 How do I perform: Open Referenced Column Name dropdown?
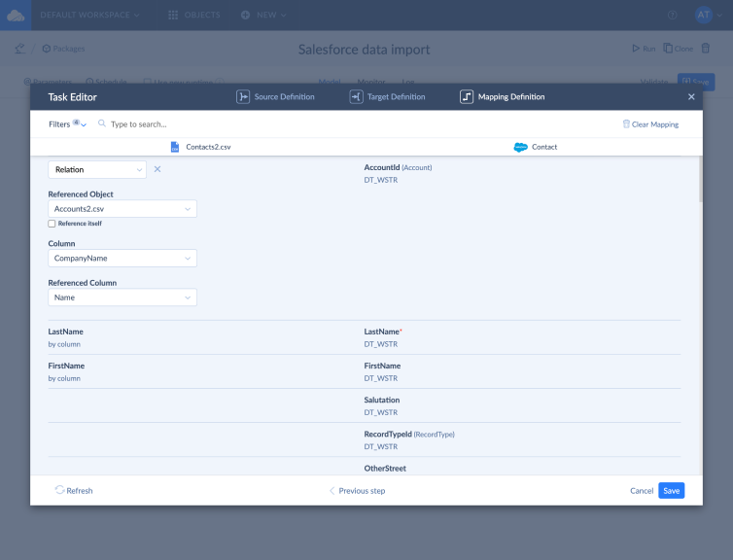(x=122, y=297)
